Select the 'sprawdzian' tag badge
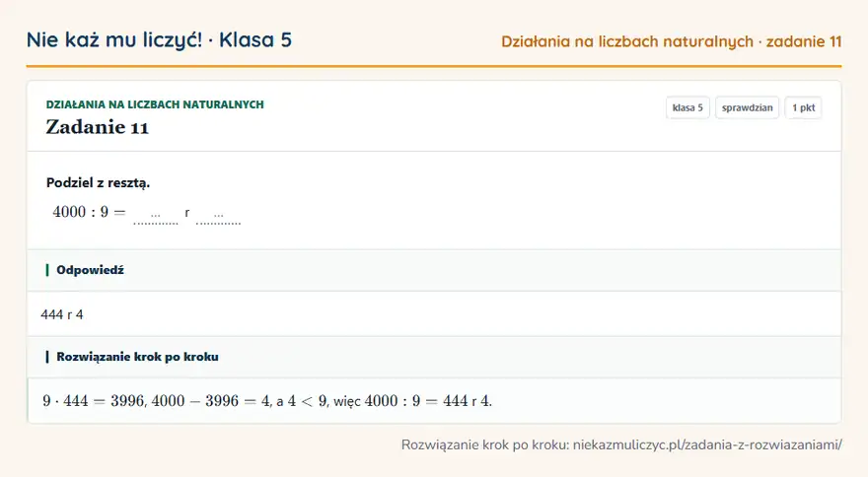 747,107
